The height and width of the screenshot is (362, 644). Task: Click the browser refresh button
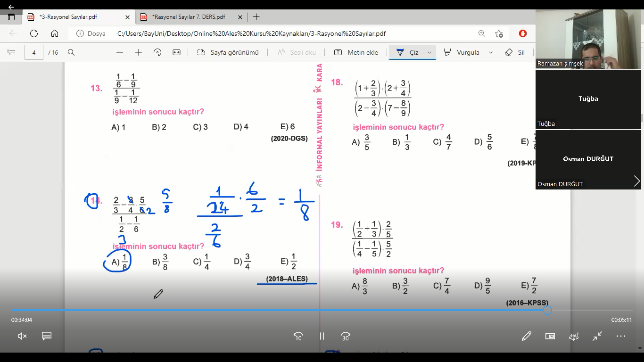pos(34,33)
